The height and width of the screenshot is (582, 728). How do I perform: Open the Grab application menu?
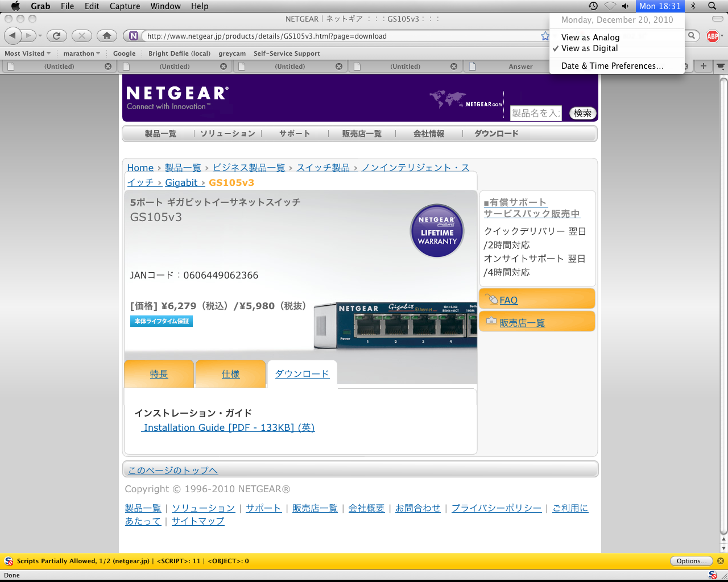(40, 6)
